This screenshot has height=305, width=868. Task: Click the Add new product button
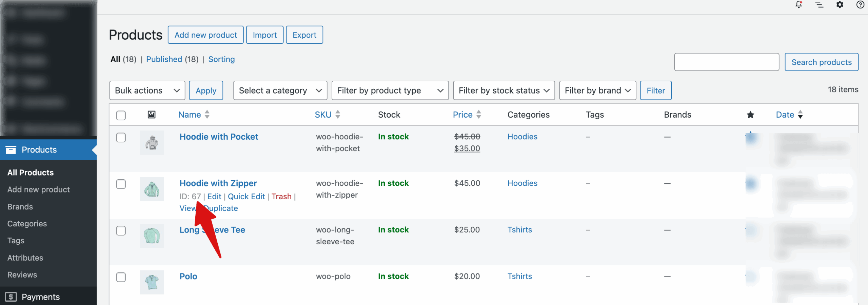click(206, 35)
